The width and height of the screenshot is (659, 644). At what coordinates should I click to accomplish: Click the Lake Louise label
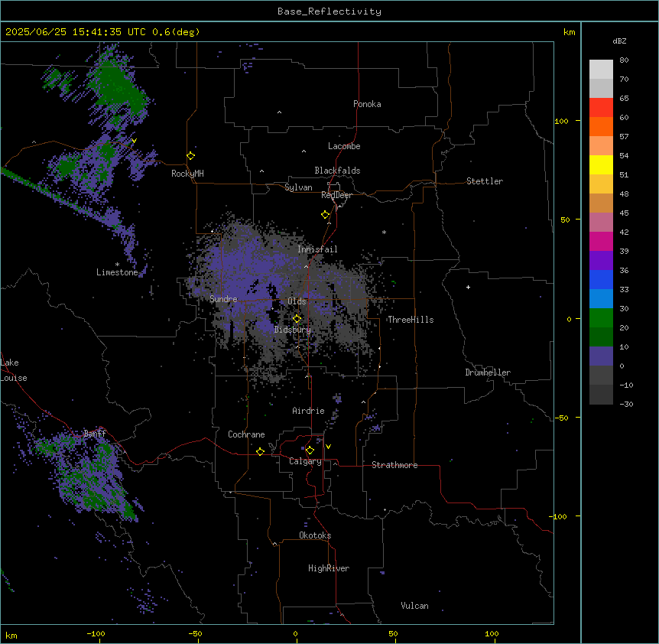(x=13, y=370)
